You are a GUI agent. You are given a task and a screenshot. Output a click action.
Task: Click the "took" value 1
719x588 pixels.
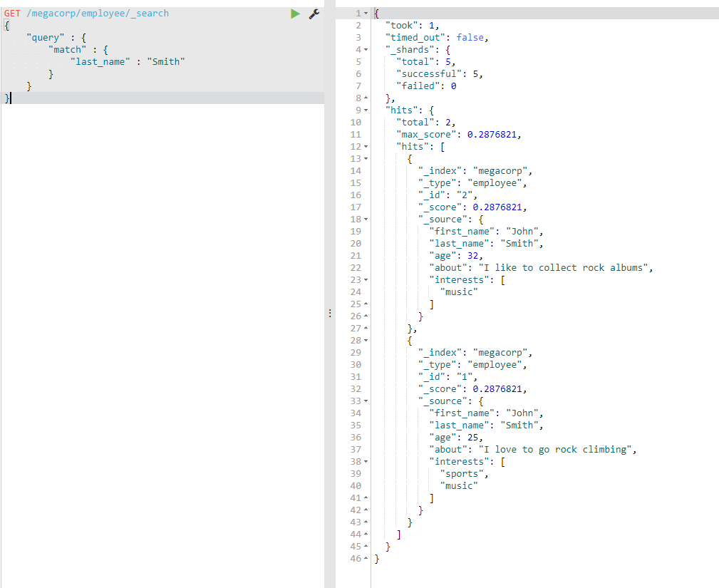[432, 25]
